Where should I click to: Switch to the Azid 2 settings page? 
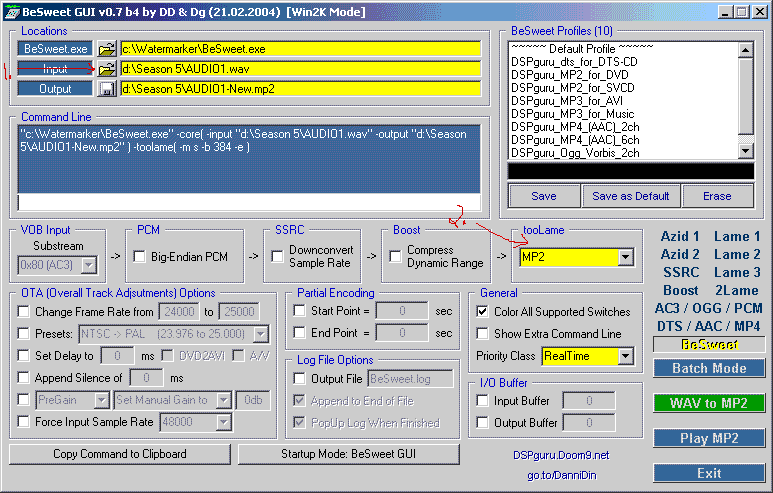(x=680, y=254)
